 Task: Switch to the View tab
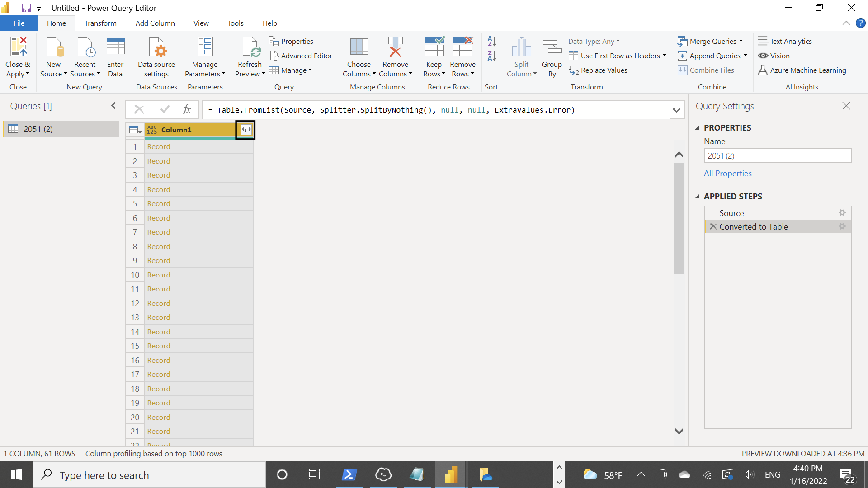[201, 23]
